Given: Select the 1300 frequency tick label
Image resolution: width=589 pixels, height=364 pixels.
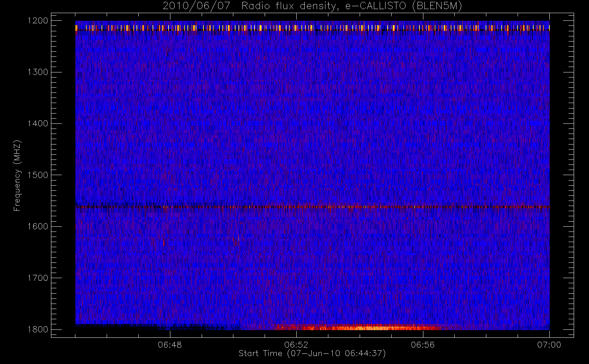Looking at the screenshot, I should (38, 72).
